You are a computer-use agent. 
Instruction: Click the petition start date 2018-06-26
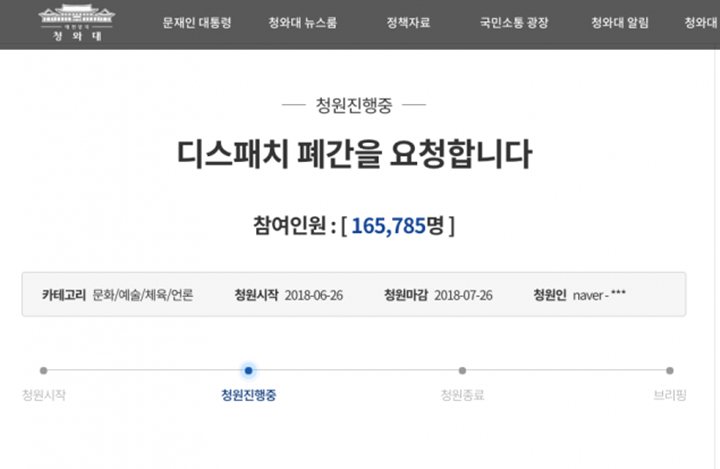coord(314,295)
